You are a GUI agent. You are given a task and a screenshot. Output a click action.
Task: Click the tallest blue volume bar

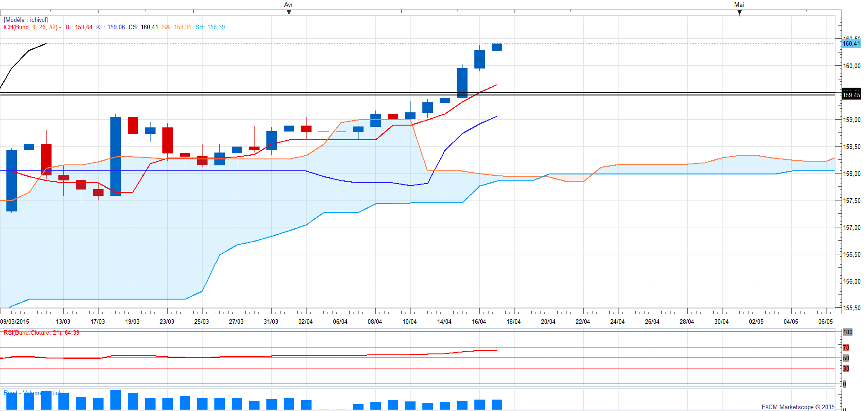tap(116, 400)
